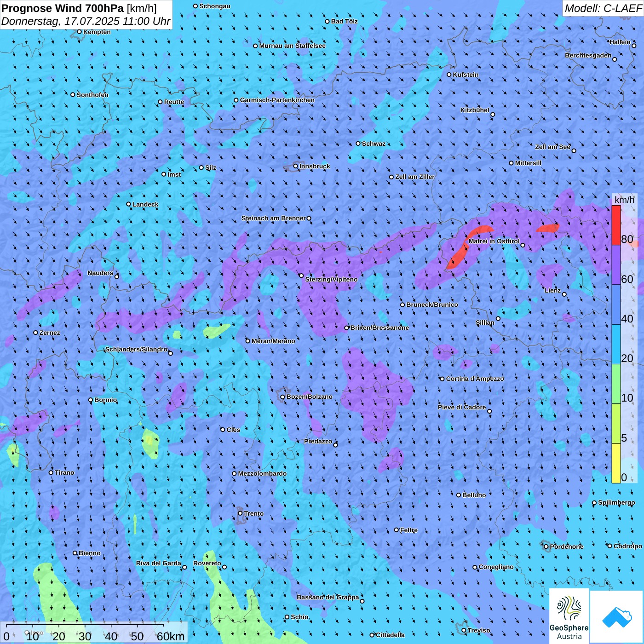Click the 'Pieve di Cadore' label
The image size is (644, 644).
[462, 407]
